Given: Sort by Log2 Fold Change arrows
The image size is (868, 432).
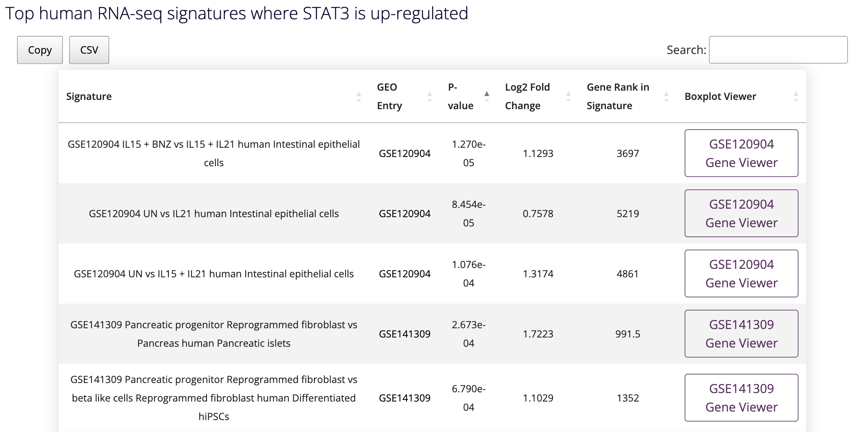Looking at the screenshot, I should 568,96.
